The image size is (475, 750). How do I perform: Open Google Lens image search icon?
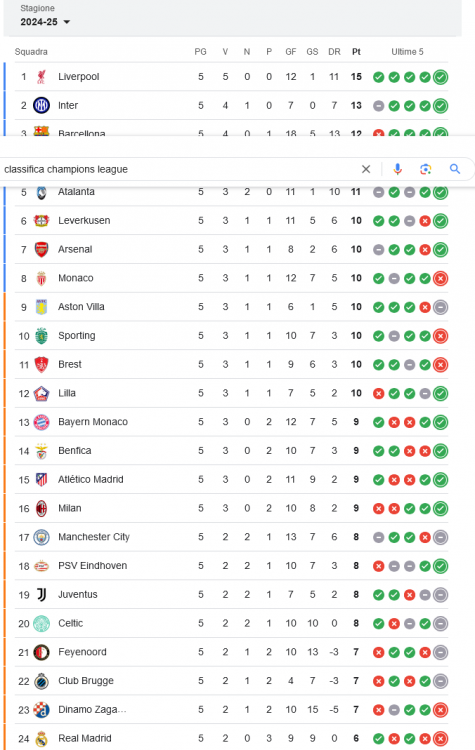[426, 169]
